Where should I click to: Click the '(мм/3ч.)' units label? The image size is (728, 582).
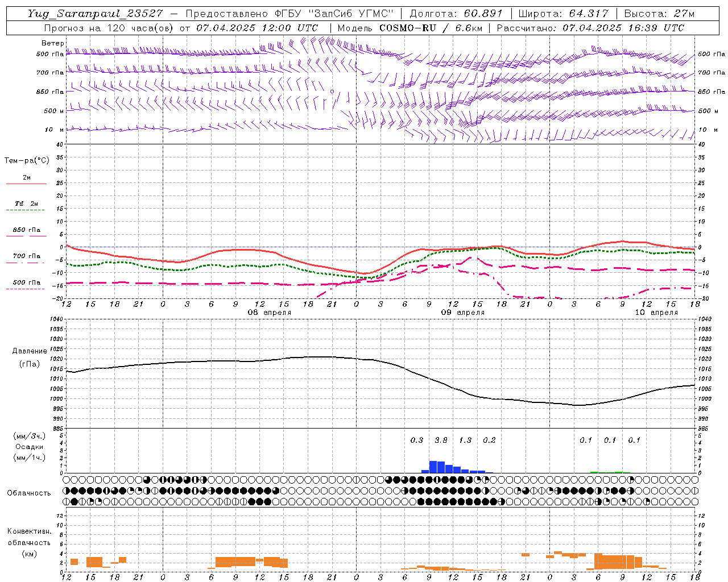pos(30,436)
